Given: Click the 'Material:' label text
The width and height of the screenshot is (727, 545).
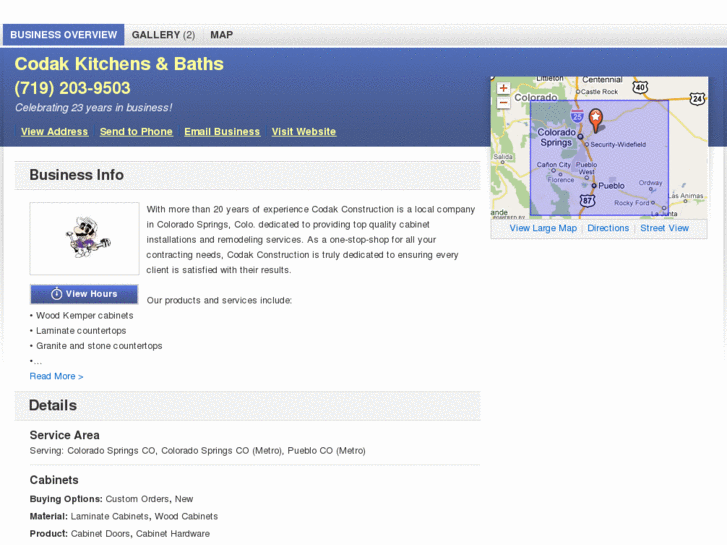Looking at the screenshot, I should [49, 516].
